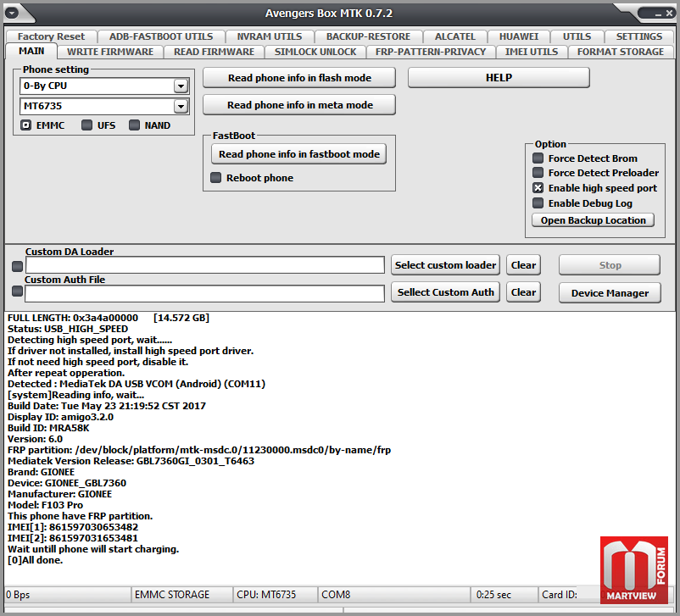The height and width of the screenshot is (616, 680).
Task: Toggle the Custom Auth File checkbox
Action: 17,291
